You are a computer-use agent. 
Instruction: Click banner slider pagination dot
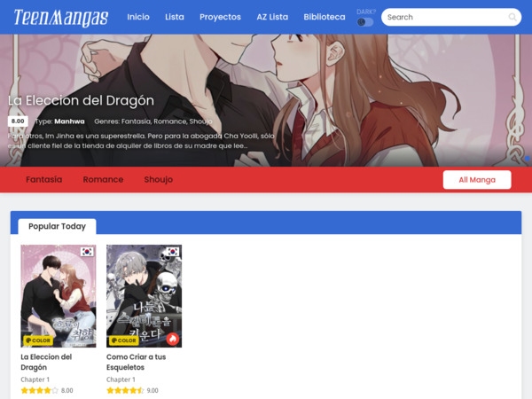pyautogui.click(x=528, y=159)
